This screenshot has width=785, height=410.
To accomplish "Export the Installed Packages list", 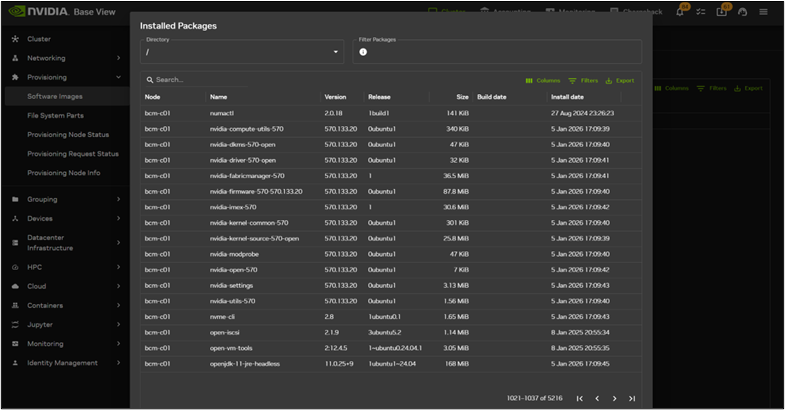I will click(620, 81).
